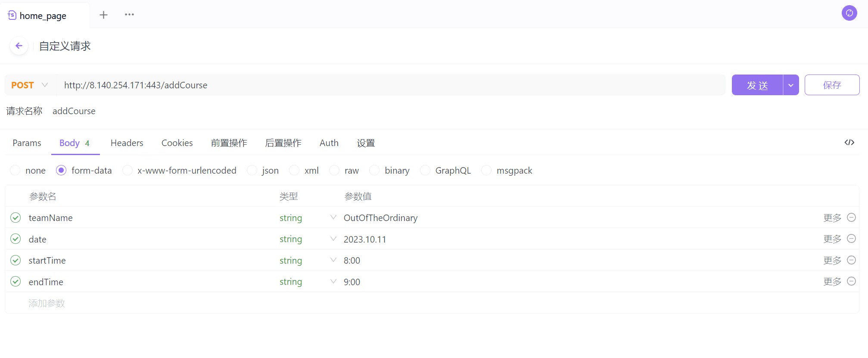Screen dimensions: 868x358
Task: Open the 设置 tab
Action: [366, 143]
